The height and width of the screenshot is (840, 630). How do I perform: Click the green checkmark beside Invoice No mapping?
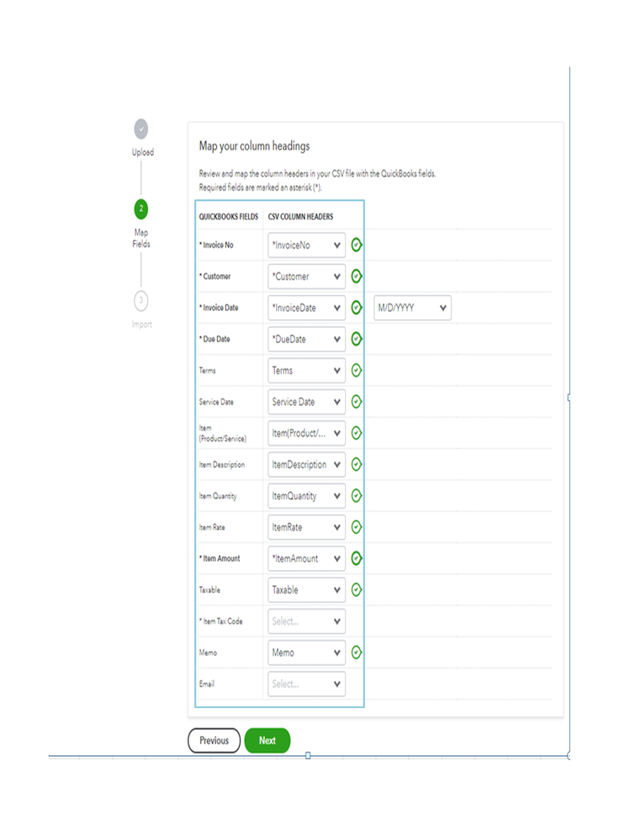[355, 245]
